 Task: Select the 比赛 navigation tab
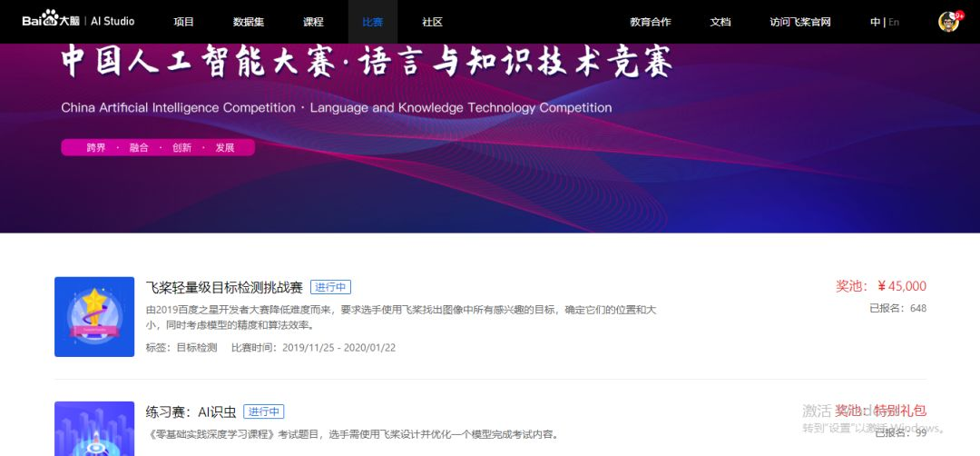[373, 22]
